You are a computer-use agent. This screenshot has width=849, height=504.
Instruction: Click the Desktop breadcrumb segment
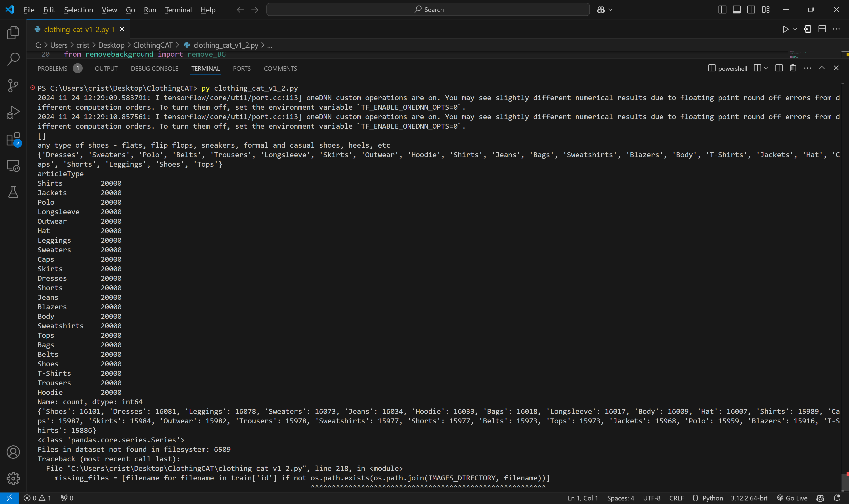click(111, 45)
